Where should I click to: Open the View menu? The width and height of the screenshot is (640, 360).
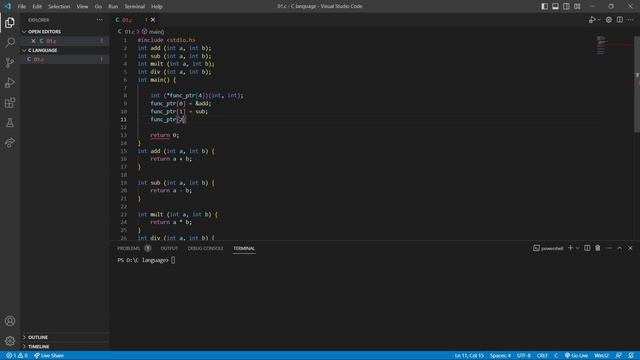[82, 6]
